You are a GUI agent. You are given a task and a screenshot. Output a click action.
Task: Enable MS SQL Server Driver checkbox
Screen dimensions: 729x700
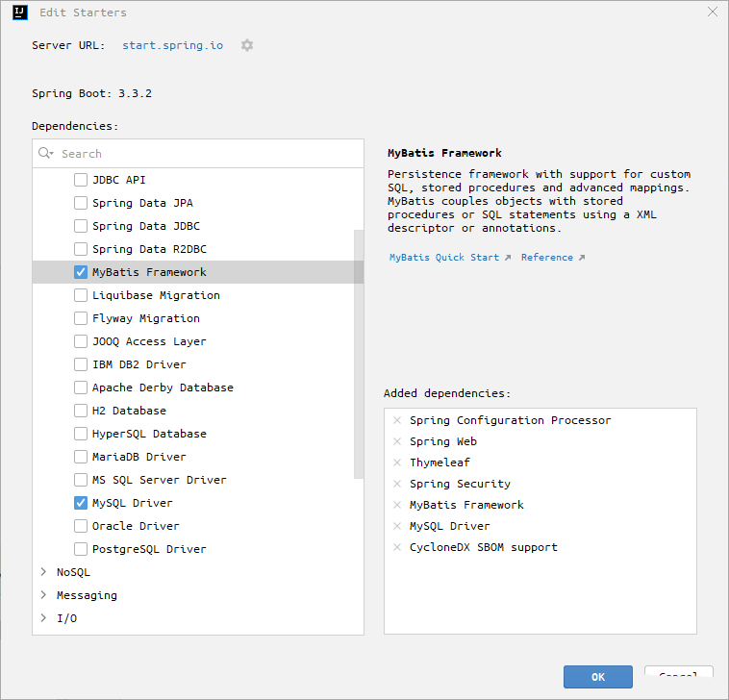[x=81, y=480]
